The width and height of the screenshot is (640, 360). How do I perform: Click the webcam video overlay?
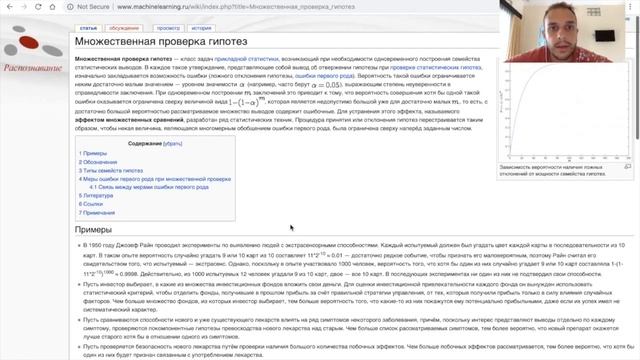click(562, 31)
